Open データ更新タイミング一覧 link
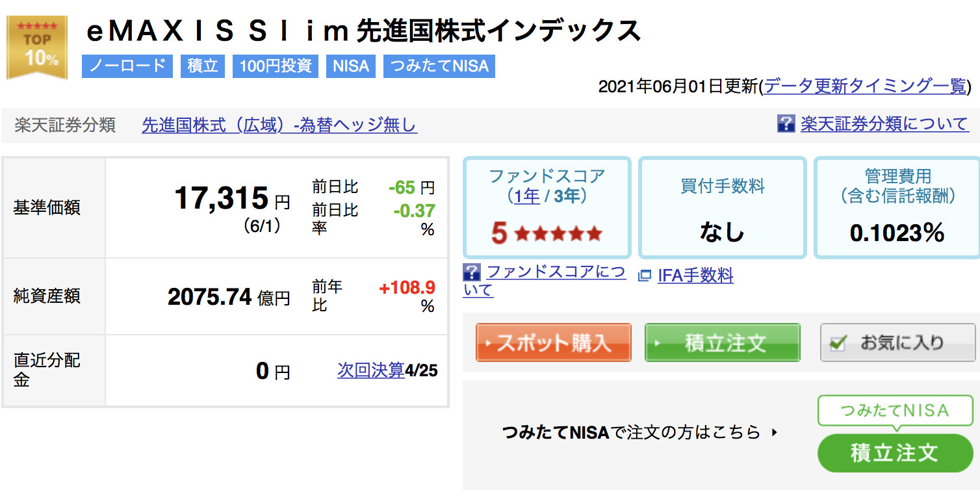The image size is (980, 490). (x=866, y=86)
